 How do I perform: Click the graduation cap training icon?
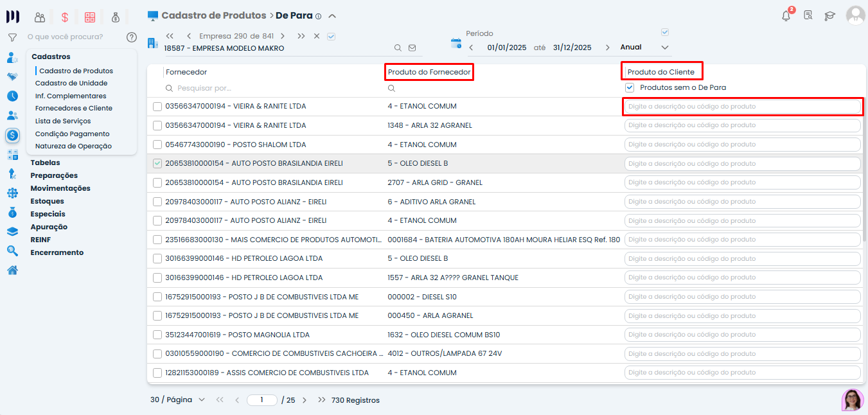pyautogui.click(x=829, y=16)
